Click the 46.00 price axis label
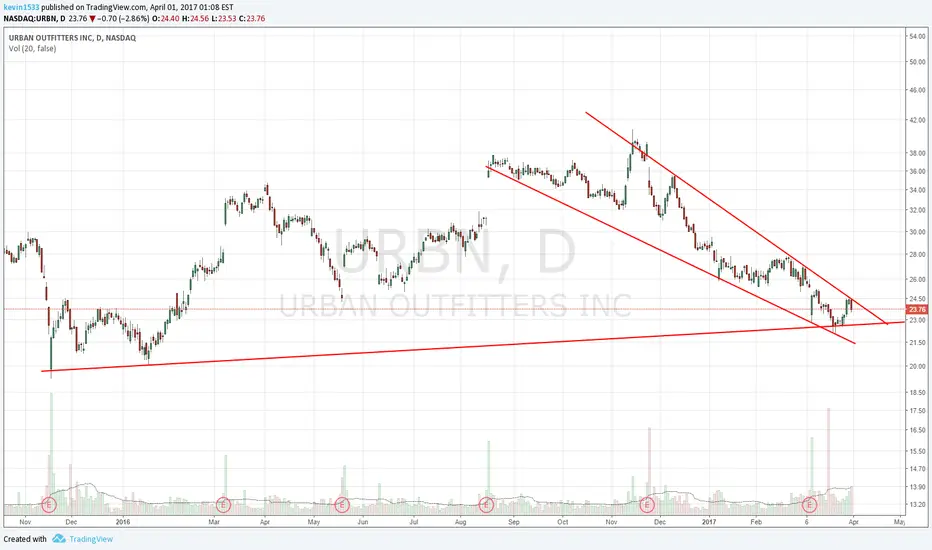This screenshot has width=932, height=550. pyautogui.click(x=917, y=90)
